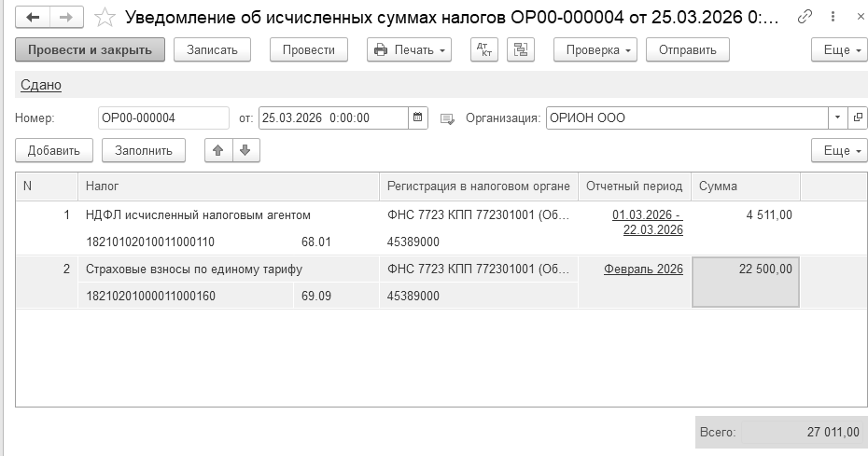Click the back navigation arrow
868x456 pixels.
pos(33,17)
